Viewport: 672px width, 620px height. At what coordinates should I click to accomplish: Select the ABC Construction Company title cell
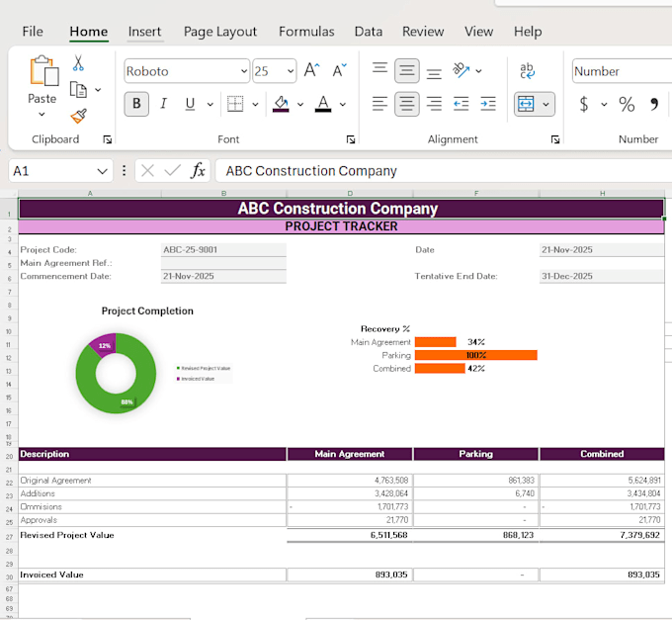[x=341, y=209]
